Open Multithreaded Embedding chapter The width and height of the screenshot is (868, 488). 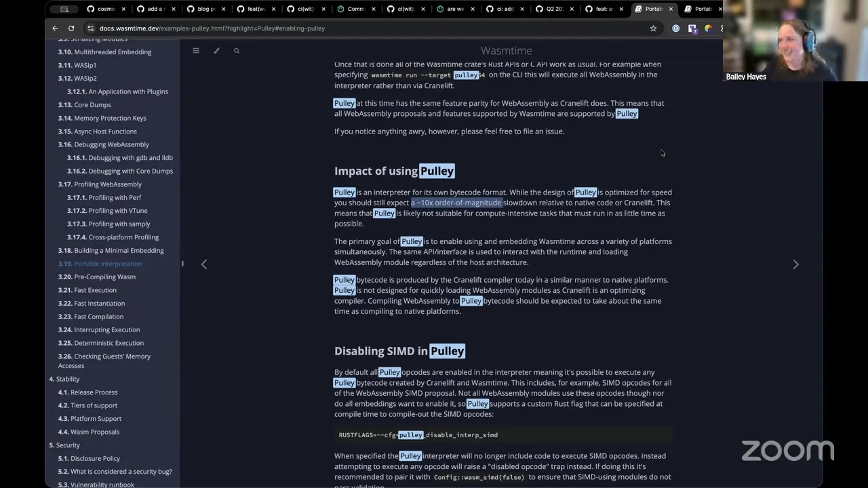coord(104,52)
